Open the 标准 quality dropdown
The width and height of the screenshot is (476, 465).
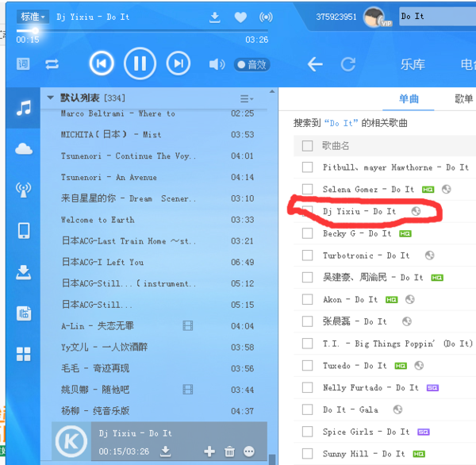(x=33, y=17)
